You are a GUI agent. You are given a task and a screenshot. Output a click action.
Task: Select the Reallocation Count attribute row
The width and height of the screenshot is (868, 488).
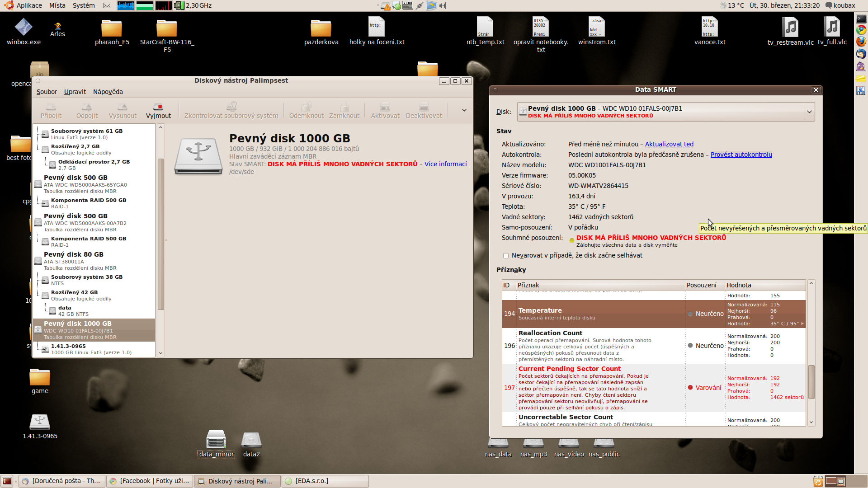coord(654,346)
